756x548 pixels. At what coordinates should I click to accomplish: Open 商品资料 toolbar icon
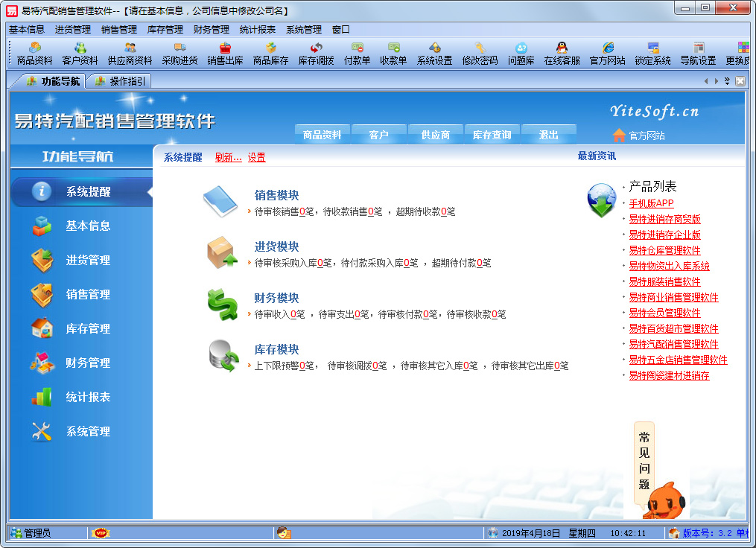click(34, 54)
